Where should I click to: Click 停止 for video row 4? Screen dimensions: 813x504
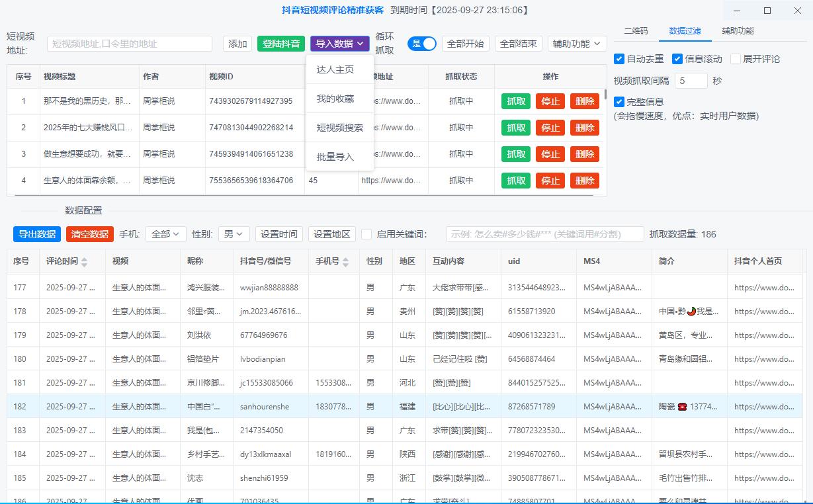550,181
